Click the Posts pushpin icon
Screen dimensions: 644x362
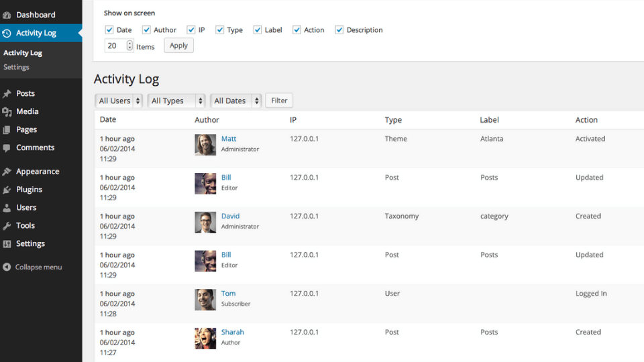tap(7, 94)
